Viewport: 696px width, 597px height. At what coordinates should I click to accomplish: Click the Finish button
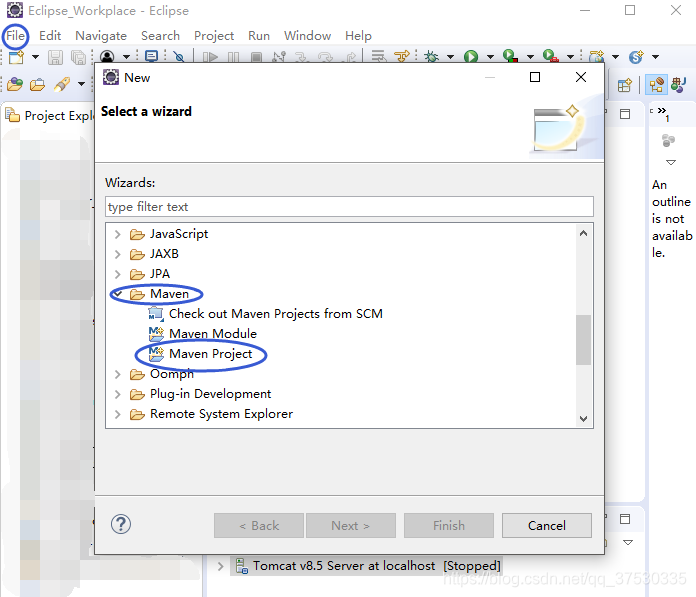point(449,526)
